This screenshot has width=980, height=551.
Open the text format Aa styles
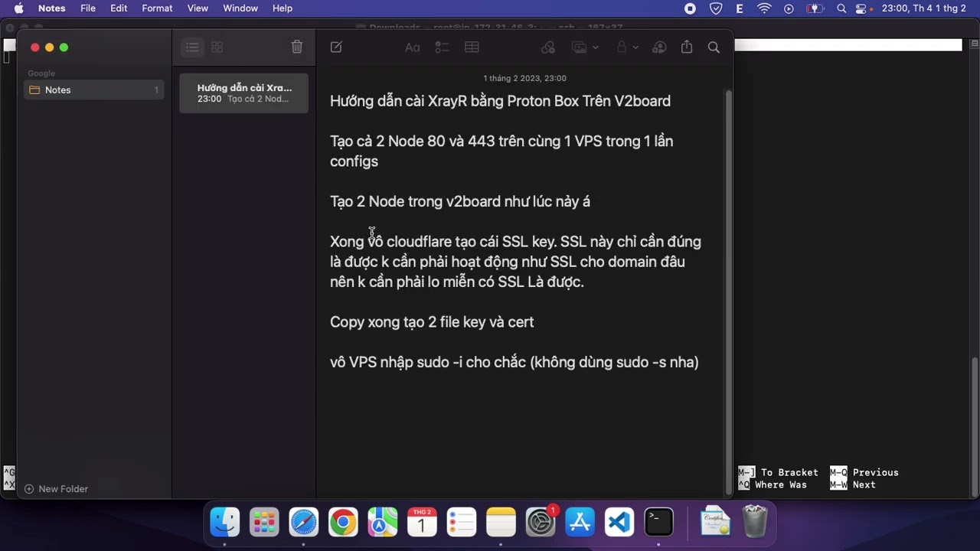412,47
